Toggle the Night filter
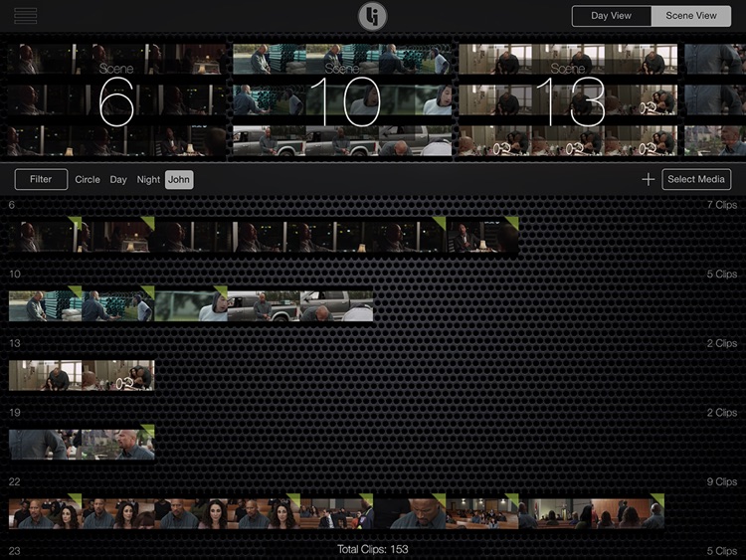 pyautogui.click(x=148, y=180)
